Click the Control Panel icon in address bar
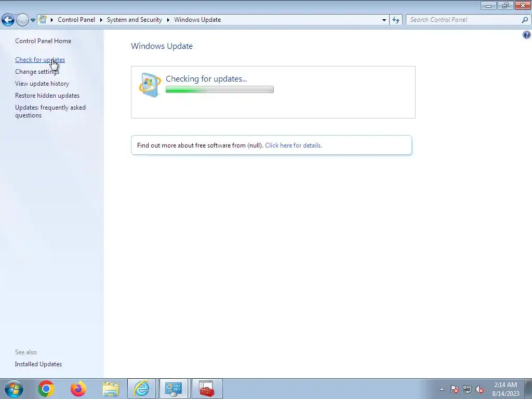532x399 pixels. click(x=43, y=20)
